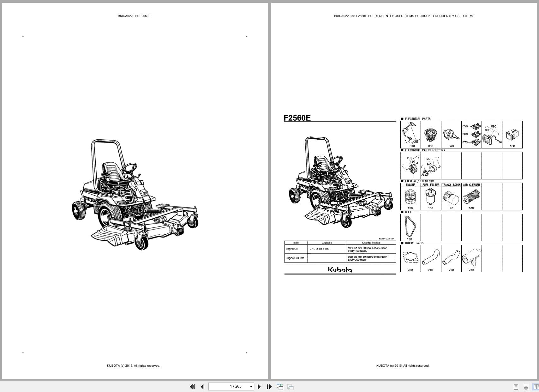This screenshot has height=392, width=539.
Task: Click other part 200 cap image
Action: [x=410, y=258]
